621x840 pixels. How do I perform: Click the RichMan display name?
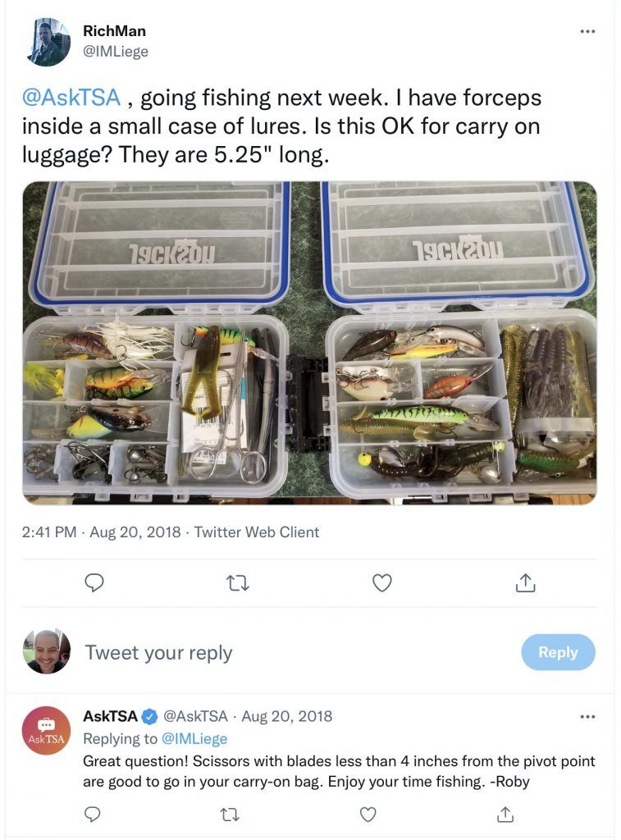click(114, 31)
